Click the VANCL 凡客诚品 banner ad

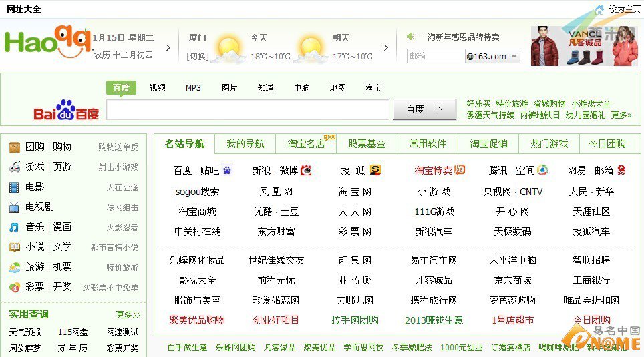[x=585, y=46]
